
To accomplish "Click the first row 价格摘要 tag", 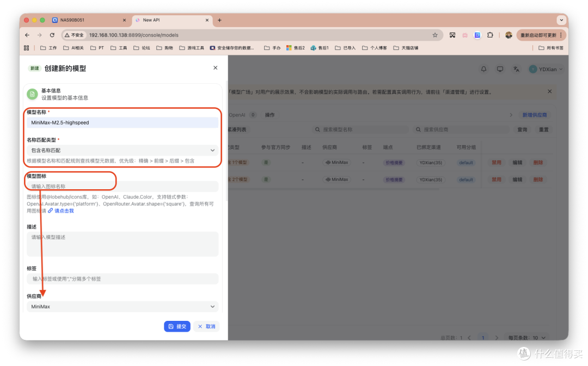I will click(394, 163).
